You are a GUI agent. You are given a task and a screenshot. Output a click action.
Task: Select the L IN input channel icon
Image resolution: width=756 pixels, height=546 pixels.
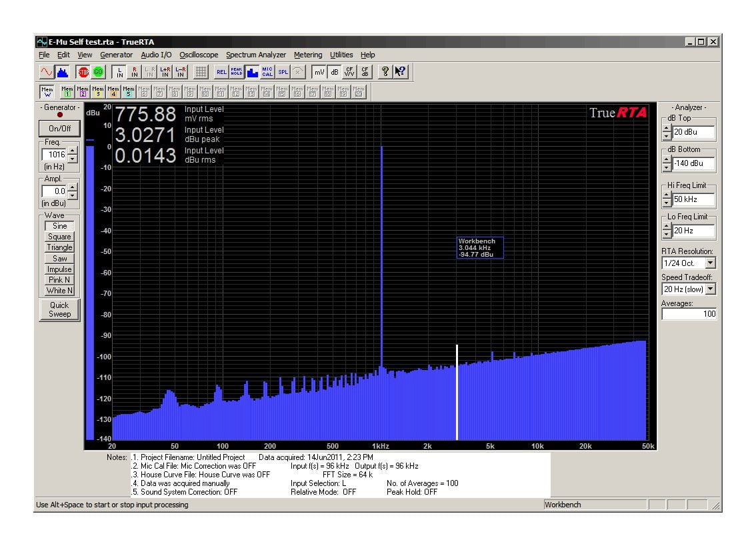[119, 72]
